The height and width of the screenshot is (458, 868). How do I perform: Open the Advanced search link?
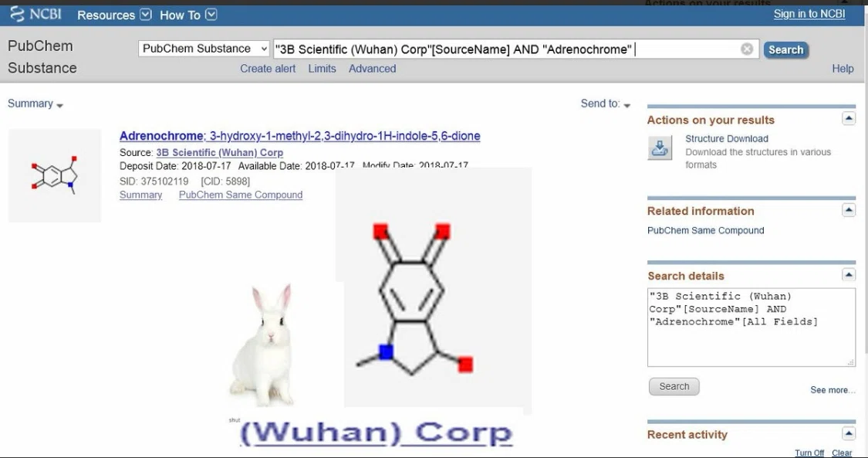click(x=372, y=69)
